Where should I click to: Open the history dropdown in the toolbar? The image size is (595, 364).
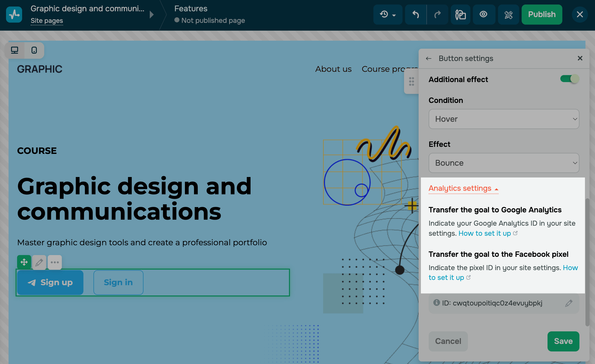point(388,15)
